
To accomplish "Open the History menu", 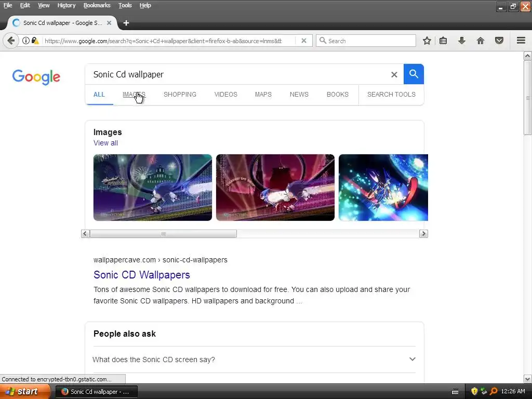I will (66, 5).
